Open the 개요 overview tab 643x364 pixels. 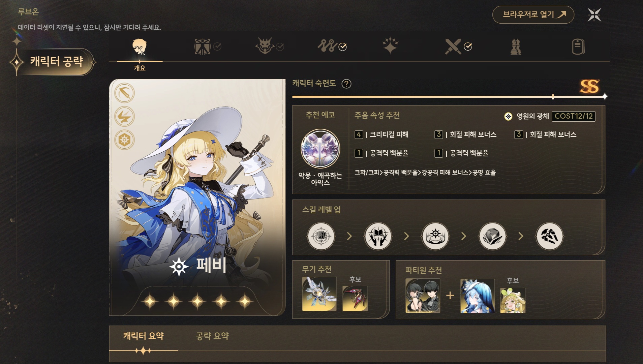(x=140, y=54)
